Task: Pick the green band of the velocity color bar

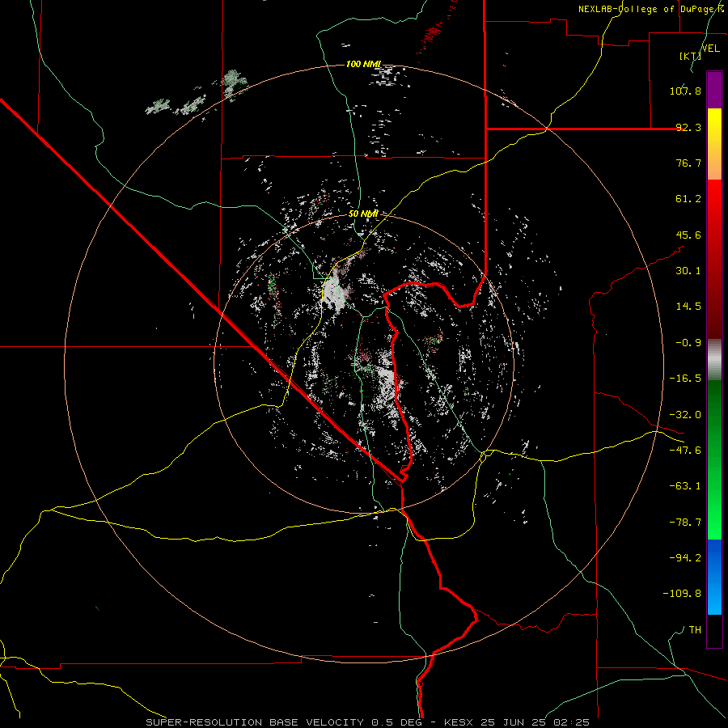Action: (714, 459)
